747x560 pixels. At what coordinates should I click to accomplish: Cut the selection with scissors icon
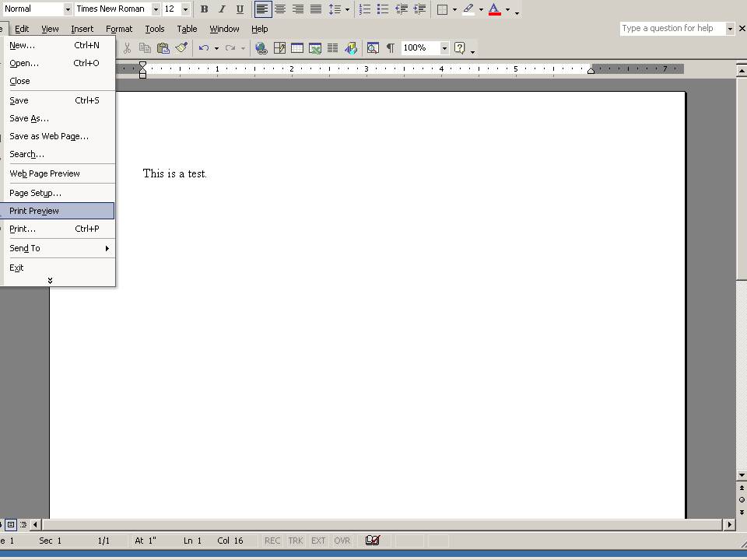[127, 48]
